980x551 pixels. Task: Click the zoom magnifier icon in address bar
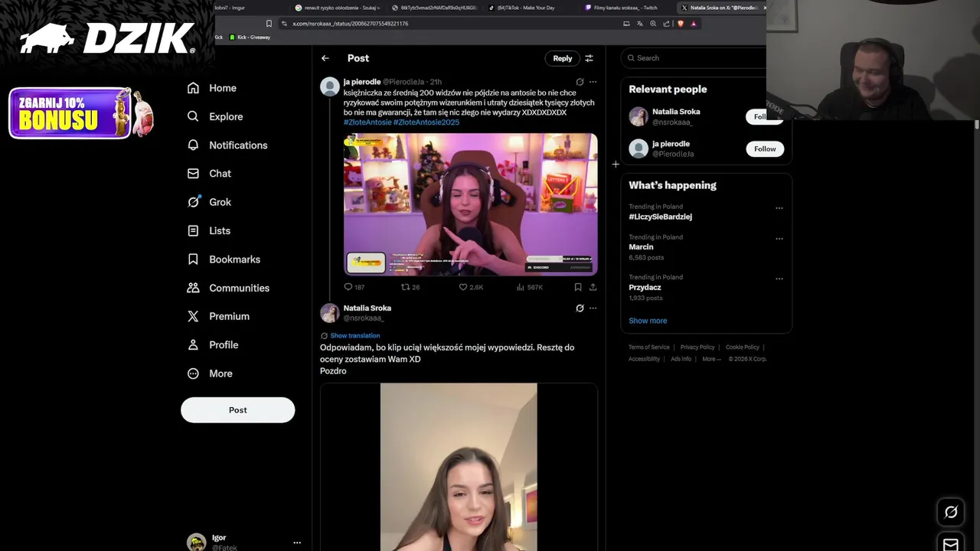(653, 24)
